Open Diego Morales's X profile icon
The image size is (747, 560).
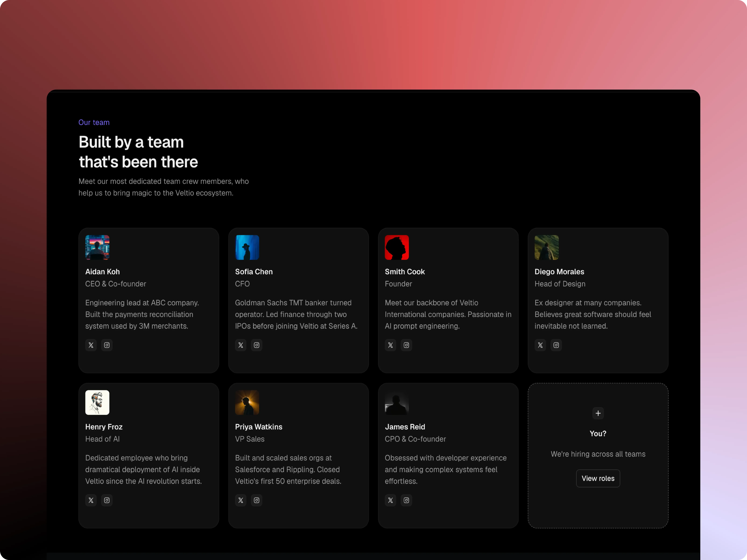pos(540,345)
